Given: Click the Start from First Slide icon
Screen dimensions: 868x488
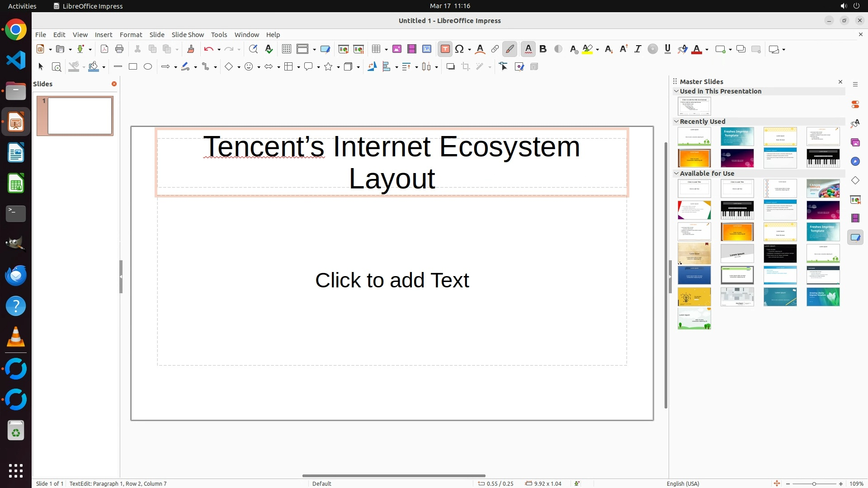Looking at the screenshot, I should 344,49.
